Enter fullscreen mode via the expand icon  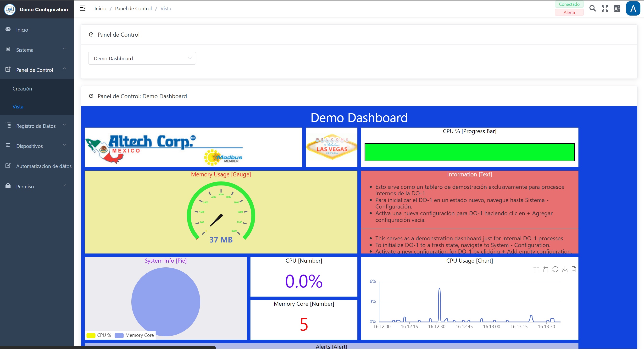click(605, 9)
